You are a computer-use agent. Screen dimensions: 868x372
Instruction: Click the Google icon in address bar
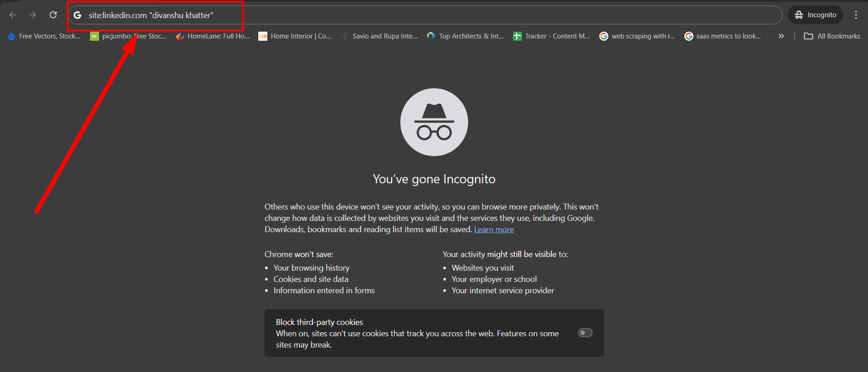(x=77, y=15)
